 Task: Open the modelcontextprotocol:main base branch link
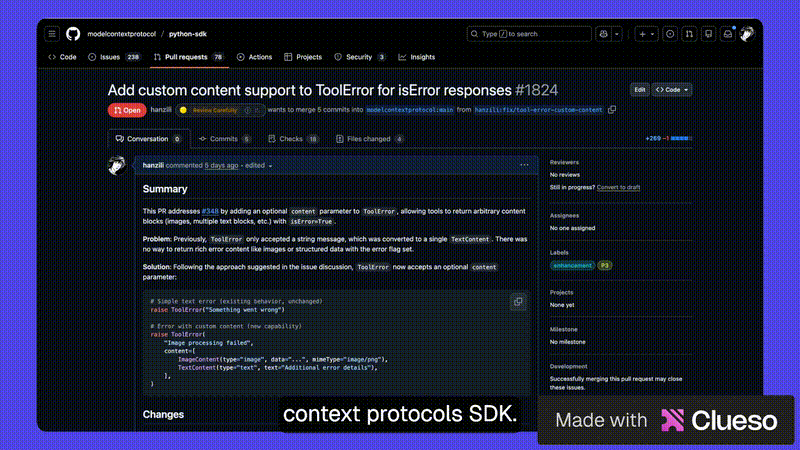point(410,110)
